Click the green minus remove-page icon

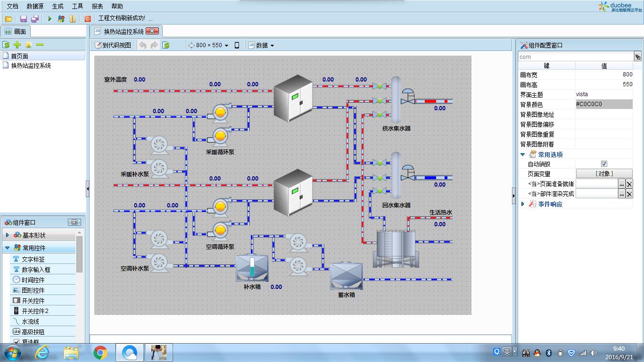(40, 45)
